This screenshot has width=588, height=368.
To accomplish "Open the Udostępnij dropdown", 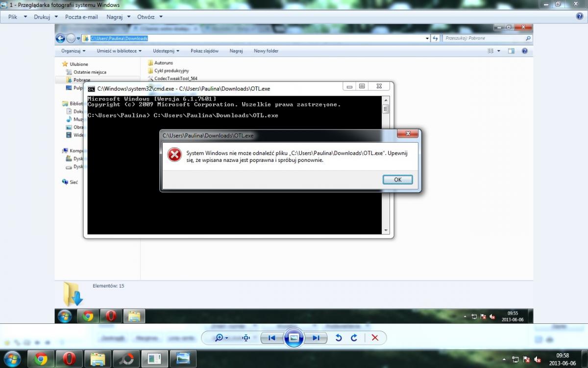I will [x=166, y=51].
